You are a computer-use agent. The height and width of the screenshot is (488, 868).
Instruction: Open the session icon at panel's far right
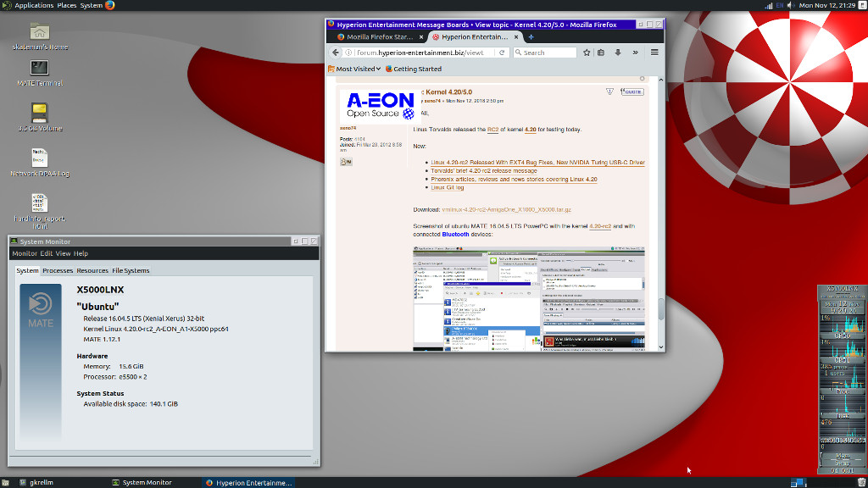point(862,5)
